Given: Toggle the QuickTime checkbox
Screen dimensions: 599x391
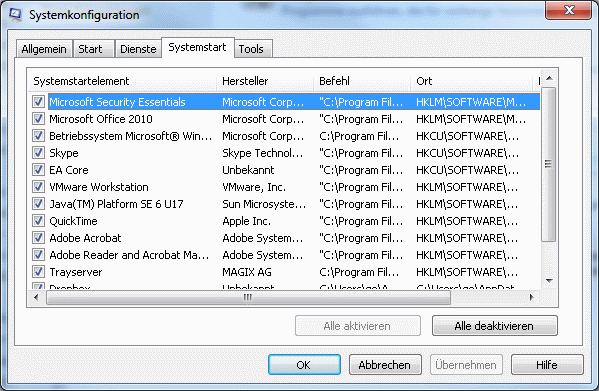Looking at the screenshot, I should tap(38, 221).
